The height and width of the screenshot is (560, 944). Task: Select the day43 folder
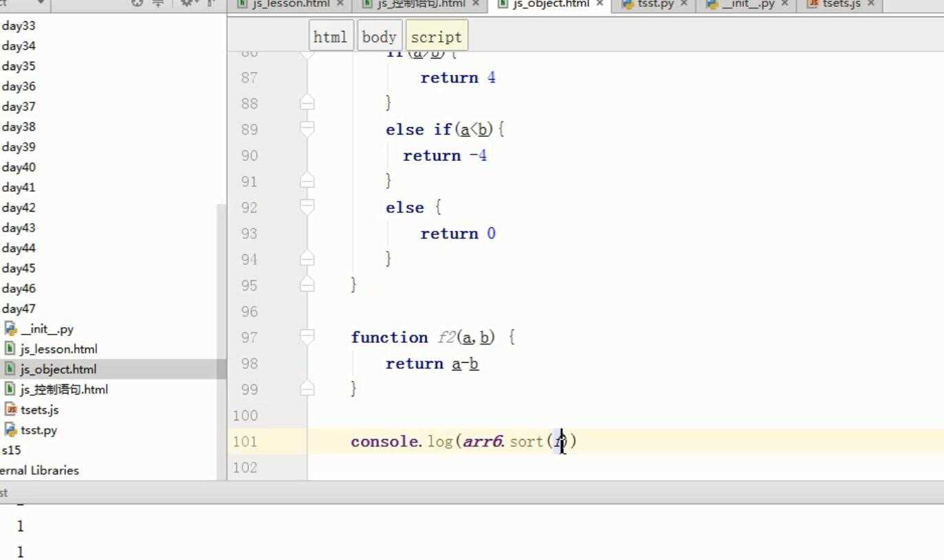point(19,227)
